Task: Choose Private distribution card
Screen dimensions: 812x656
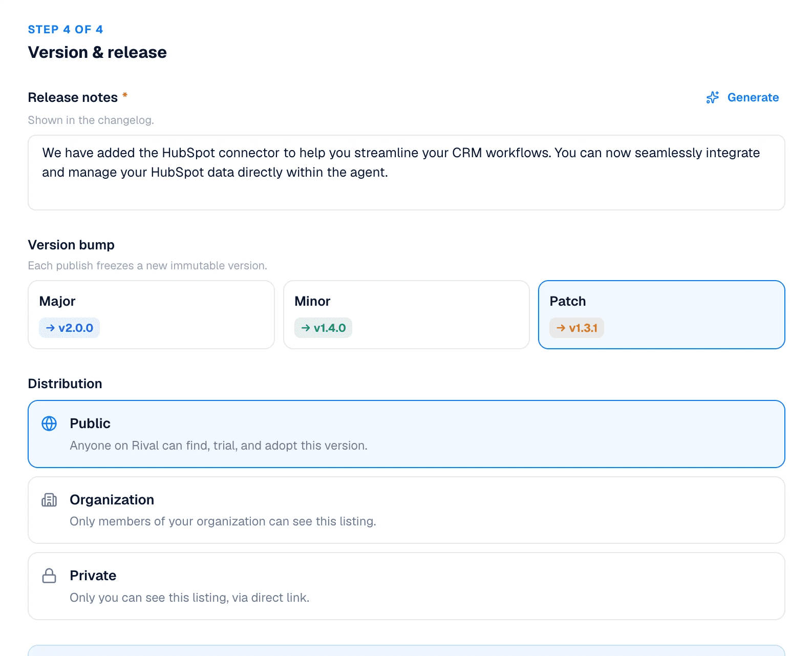Action: tap(407, 586)
